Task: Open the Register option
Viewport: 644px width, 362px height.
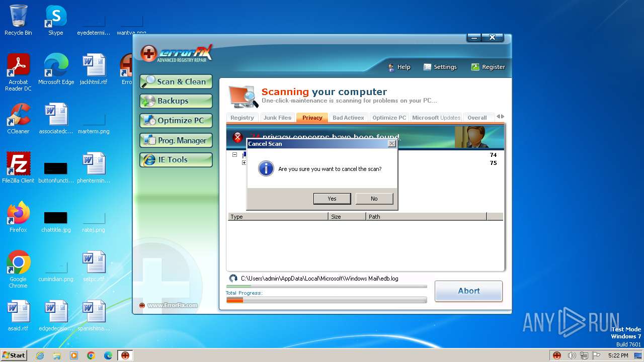Action: point(488,67)
